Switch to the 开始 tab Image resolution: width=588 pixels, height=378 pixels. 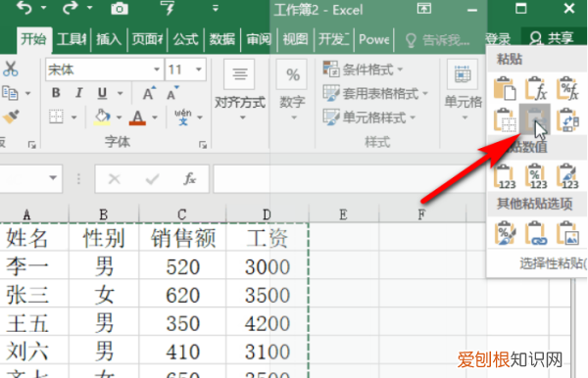pyautogui.click(x=33, y=39)
